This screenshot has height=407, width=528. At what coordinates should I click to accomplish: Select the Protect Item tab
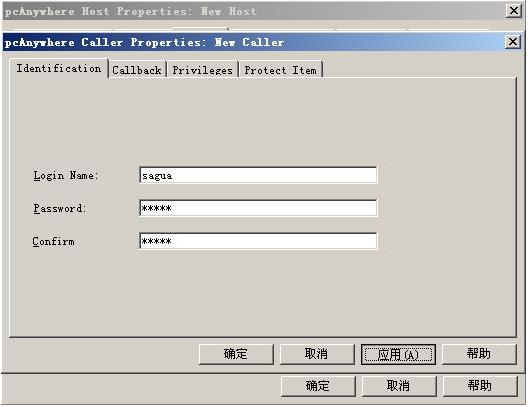(280, 70)
